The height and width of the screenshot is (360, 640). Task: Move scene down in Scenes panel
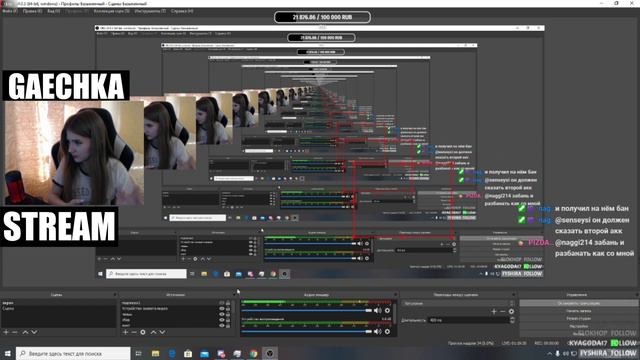point(34,332)
